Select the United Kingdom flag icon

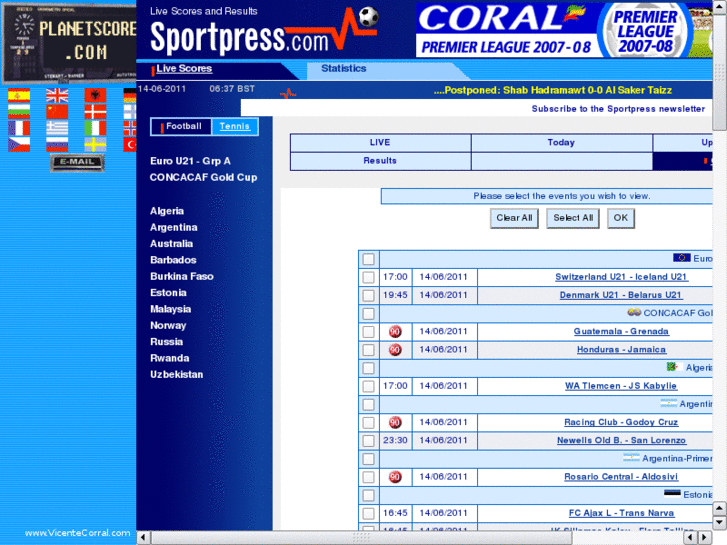tap(57, 96)
